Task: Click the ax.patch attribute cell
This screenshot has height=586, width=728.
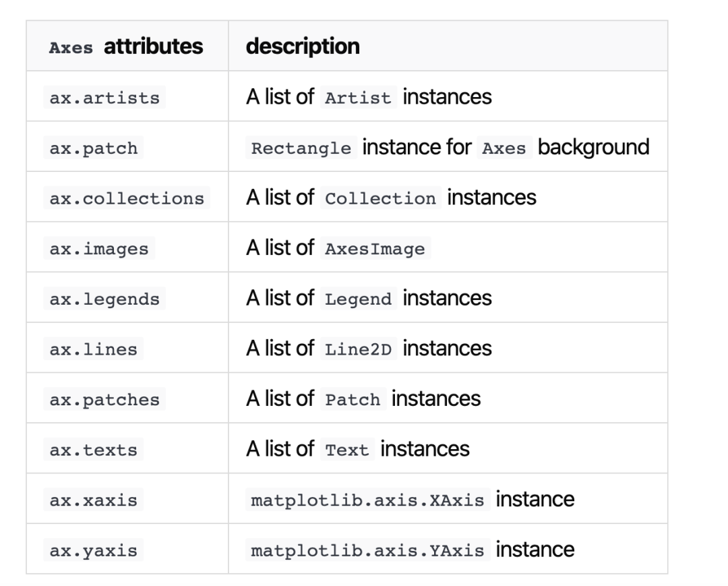Action: [x=93, y=148]
